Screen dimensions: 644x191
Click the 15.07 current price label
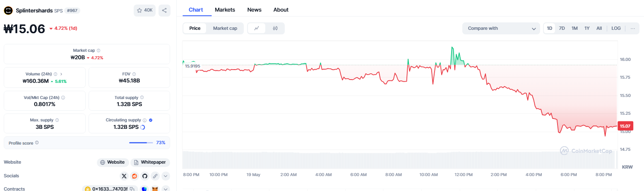tap(625, 126)
